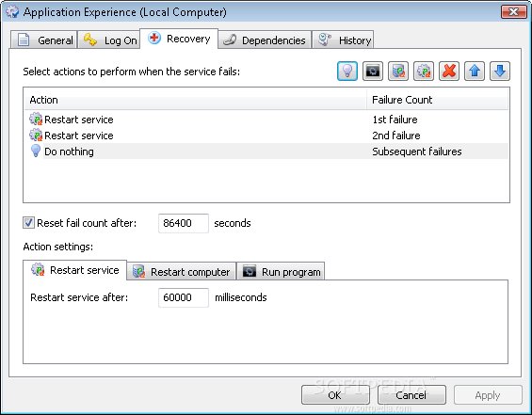The image size is (532, 415).
Task: Open the Restart computer settings tab
Action: click(181, 272)
